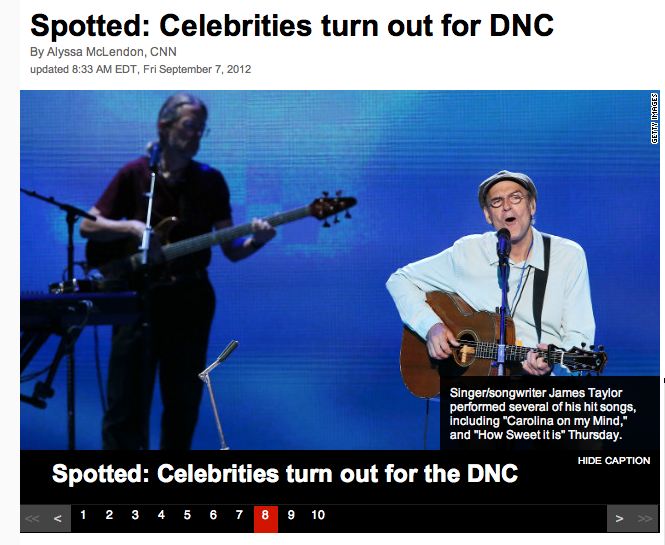This screenshot has width=665, height=545.
Task: Go to the previous gallery slide
Action: tap(58, 518)
